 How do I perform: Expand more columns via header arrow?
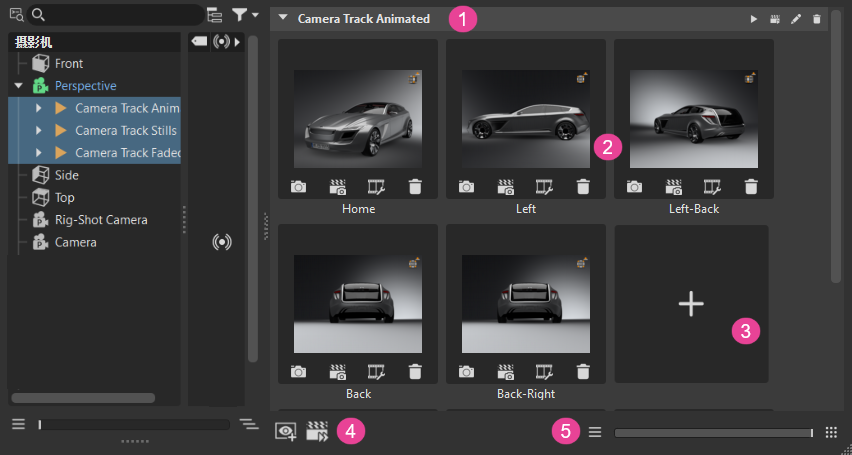click(x=237, y=42)
